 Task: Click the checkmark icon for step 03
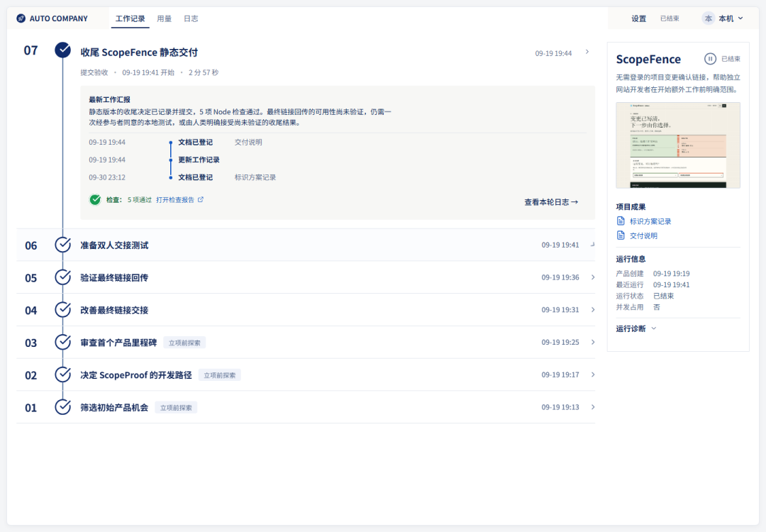pos(62,342)
